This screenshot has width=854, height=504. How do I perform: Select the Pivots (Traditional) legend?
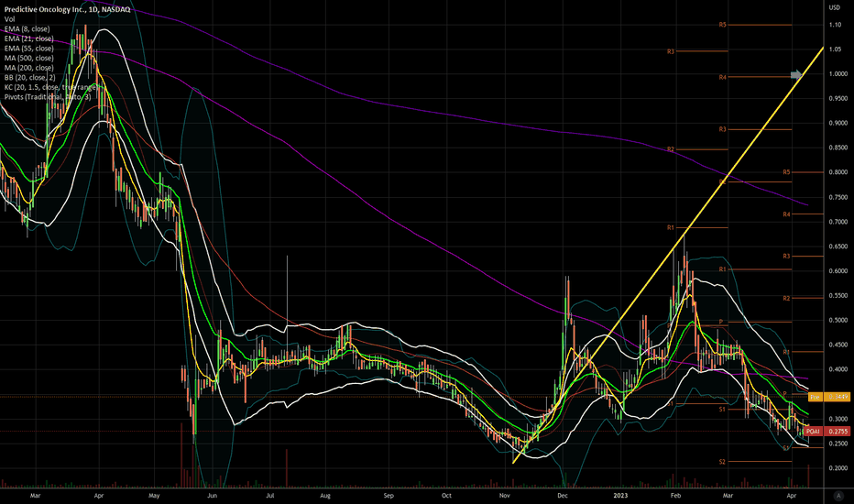48,97
